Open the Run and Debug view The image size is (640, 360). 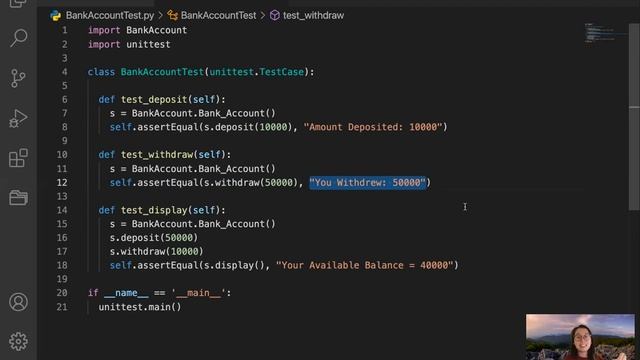point(18,118)
